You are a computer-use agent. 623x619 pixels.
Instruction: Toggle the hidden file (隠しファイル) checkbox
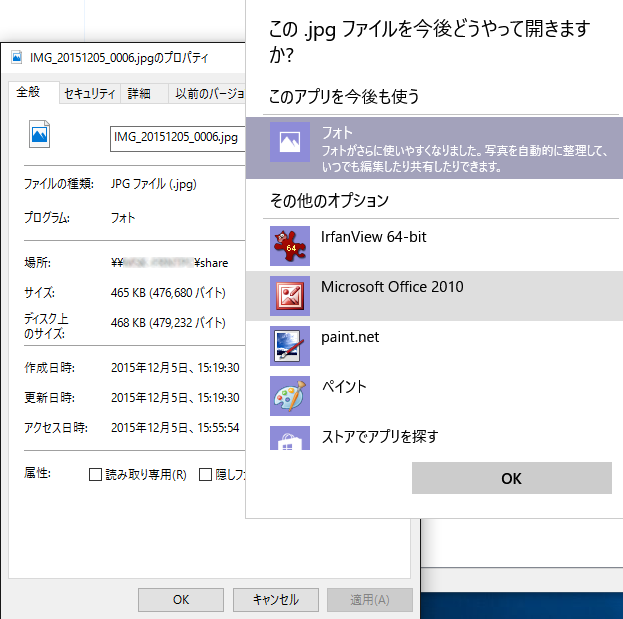point(205,474)
